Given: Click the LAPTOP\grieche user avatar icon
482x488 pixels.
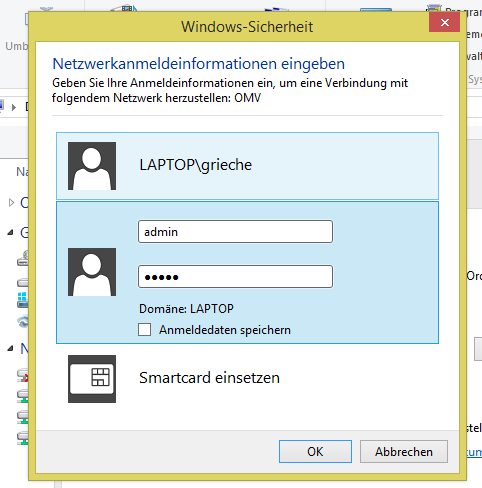Looking at the screenshot, I should coord(92,166).
